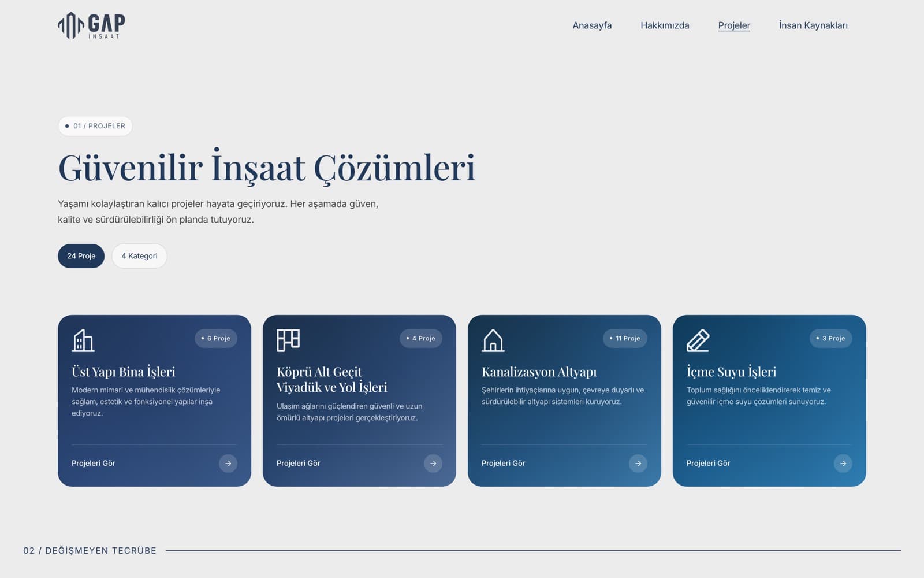Click the house icon on Kanalizasyon Altyapı card
The width and height of the screenshot is (924, 578).
[493, 340]
